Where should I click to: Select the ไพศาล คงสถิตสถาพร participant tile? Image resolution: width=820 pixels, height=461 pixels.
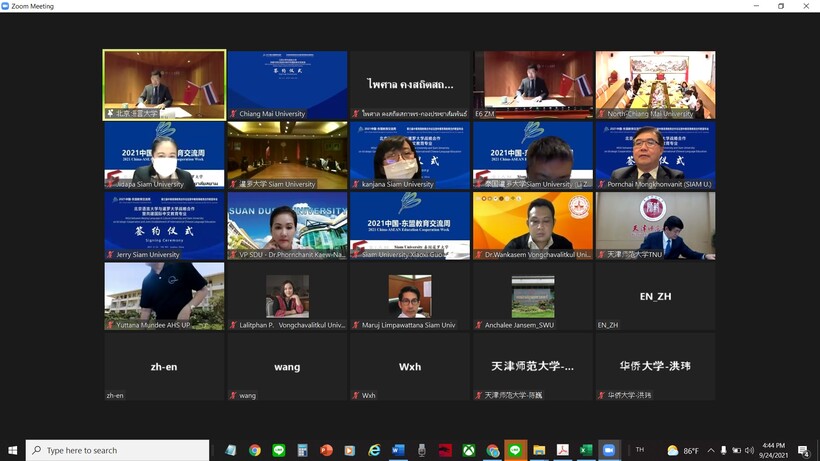[410, 85]
